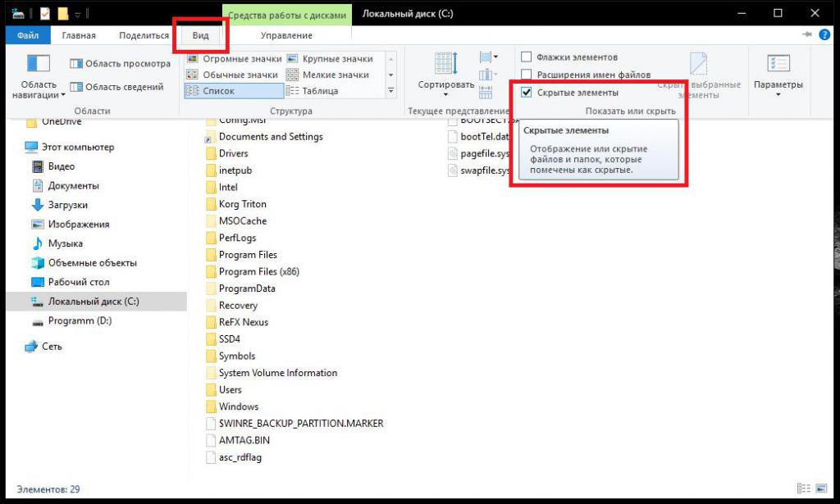This screenshot has width=840, height=504.
Task: Open the Файл menu tab
Action: [28, 35]
